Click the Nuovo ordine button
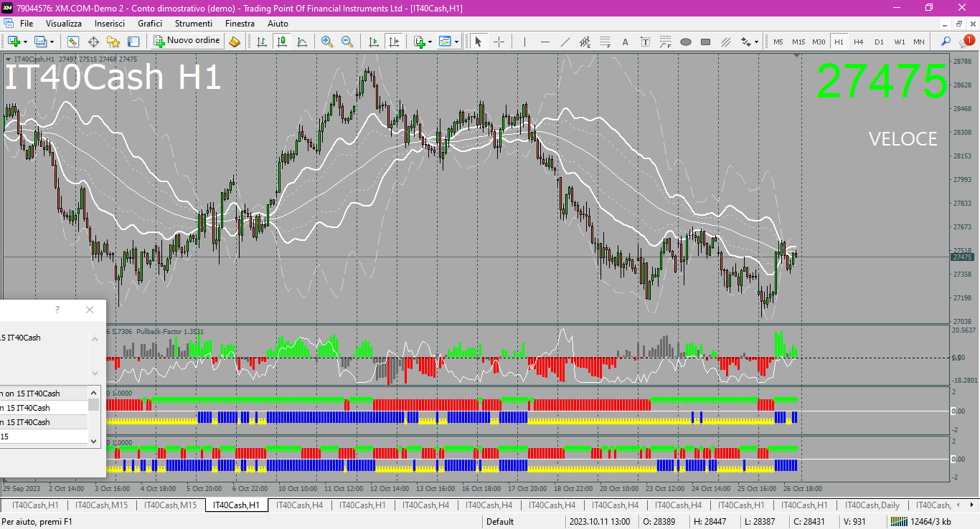The image size is (980, 529). tap(187, 41)
